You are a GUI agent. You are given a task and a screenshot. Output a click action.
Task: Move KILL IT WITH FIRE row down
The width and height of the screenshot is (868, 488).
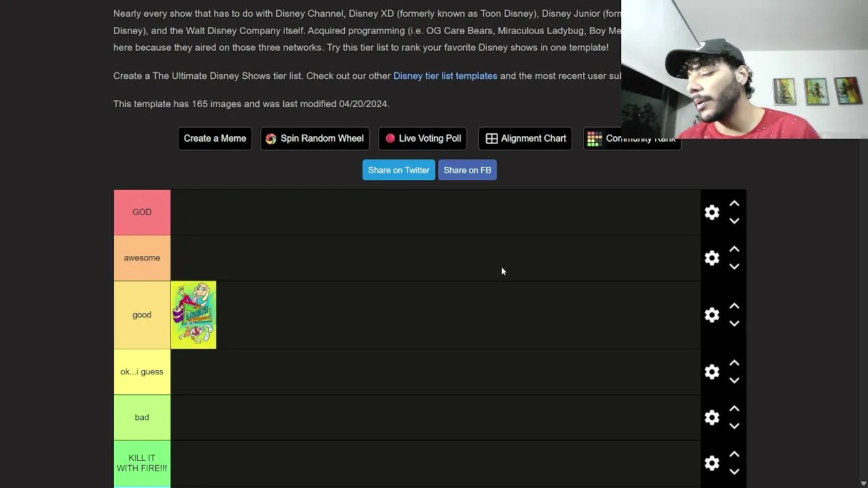(x=734, y=472)
